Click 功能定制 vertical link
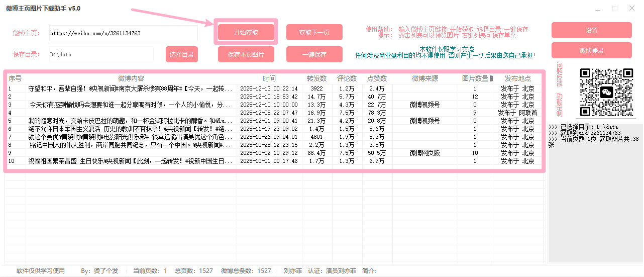 (560, 105)
